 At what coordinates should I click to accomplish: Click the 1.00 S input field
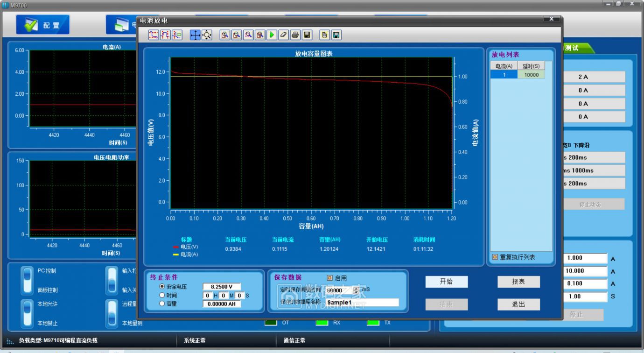point(585,296)
